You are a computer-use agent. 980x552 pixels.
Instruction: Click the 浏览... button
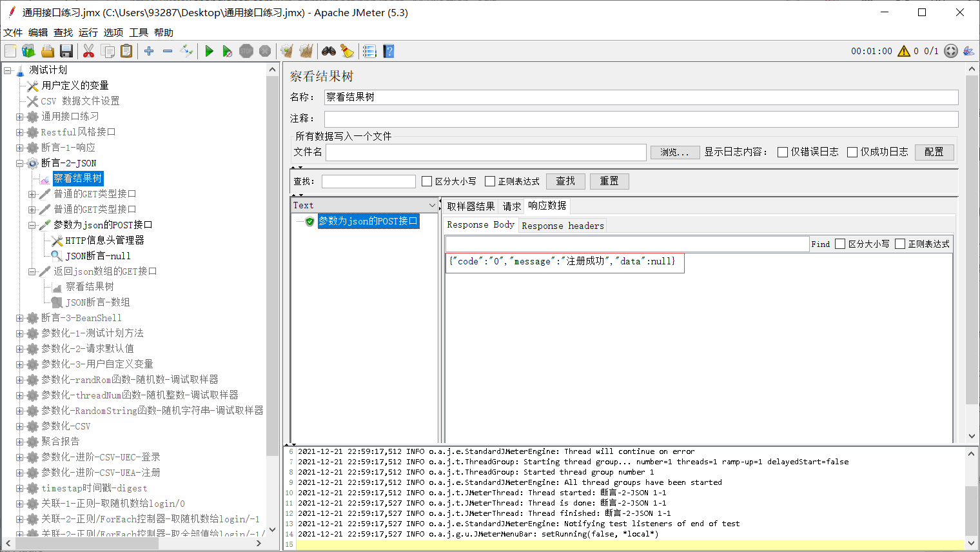coord(675,152)
